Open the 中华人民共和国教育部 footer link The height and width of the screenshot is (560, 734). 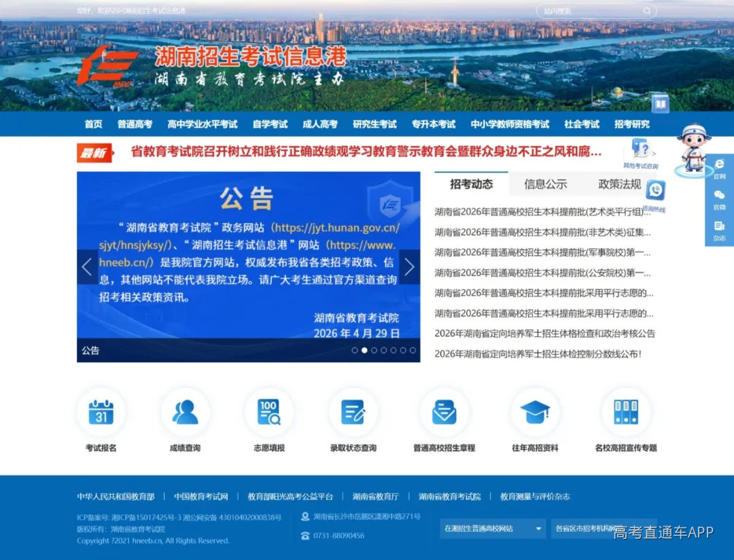116,496
